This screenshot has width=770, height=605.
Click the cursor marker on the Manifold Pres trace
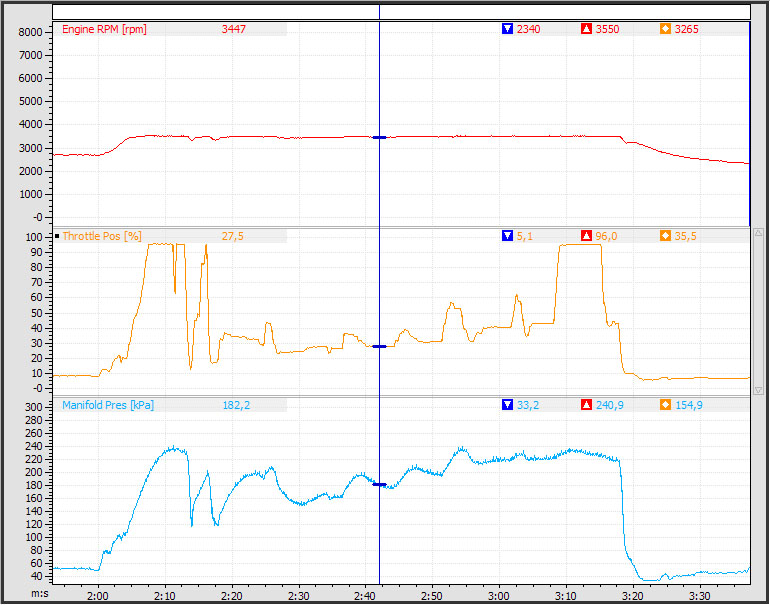[380, 485]
